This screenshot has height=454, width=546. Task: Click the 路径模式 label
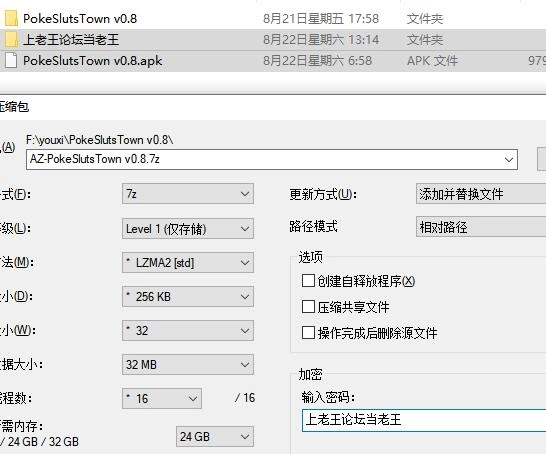[x=313, y=226]
